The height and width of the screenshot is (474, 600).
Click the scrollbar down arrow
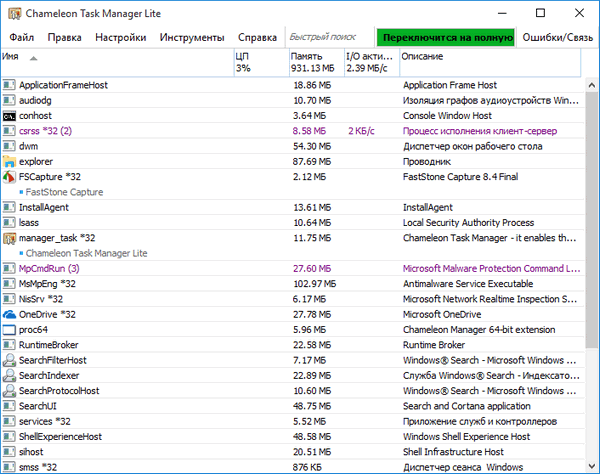pos(592,466)
